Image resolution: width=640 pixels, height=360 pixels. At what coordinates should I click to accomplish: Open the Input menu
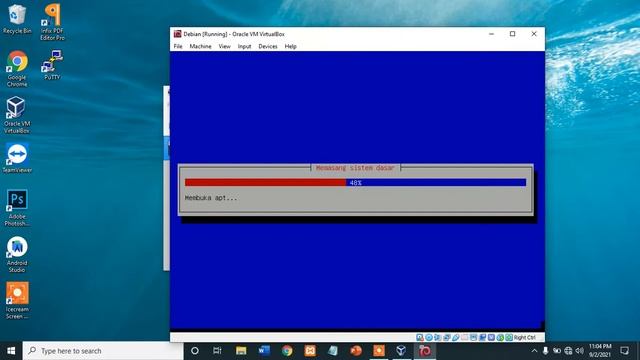244,47
